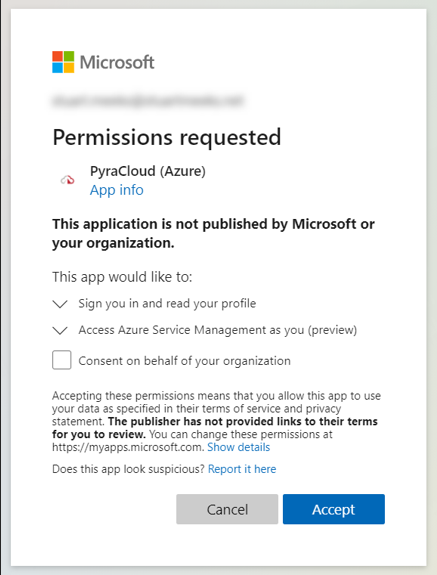Click the 'This app would like to:' label

[x=122, y=277]
